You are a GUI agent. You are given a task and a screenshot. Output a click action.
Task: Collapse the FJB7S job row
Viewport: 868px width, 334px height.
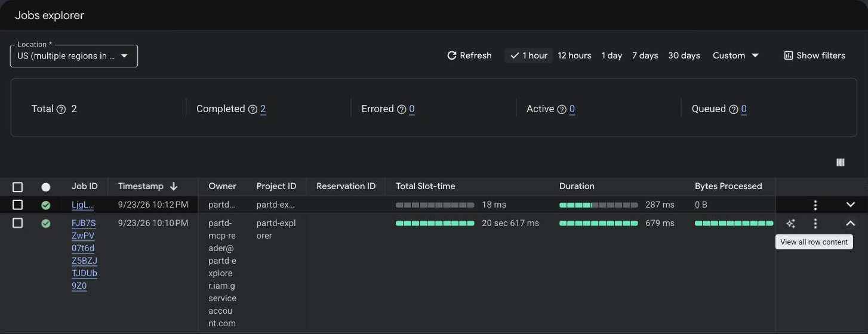pos(851,224)
